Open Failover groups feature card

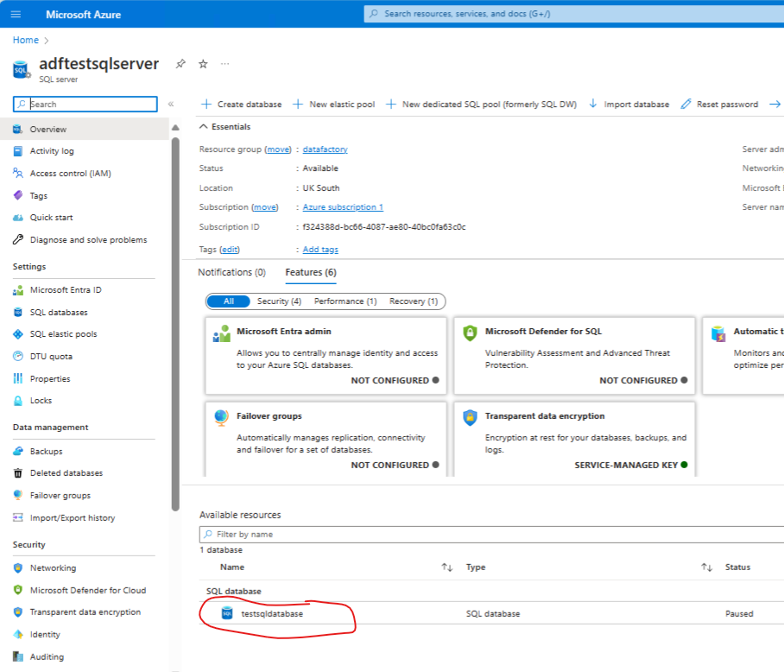coord(326,439)
